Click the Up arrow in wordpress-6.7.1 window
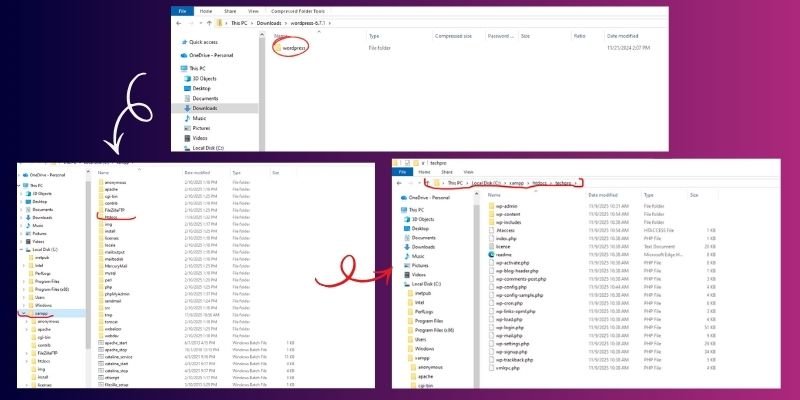This screenshot has height=400, width=800. tap(209, 23)
